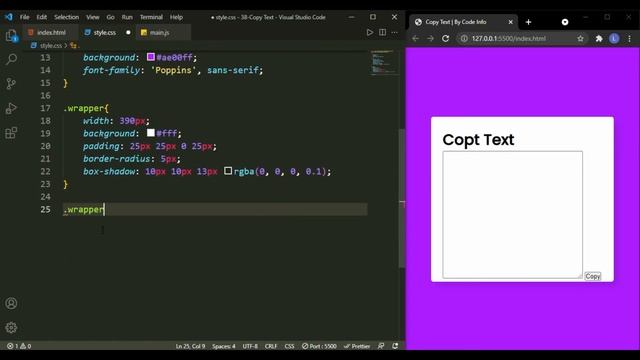The width and height of the screenshot is (640, 360).
Task: Open the Explorer view in the activity bar
Action: point(11,36)
